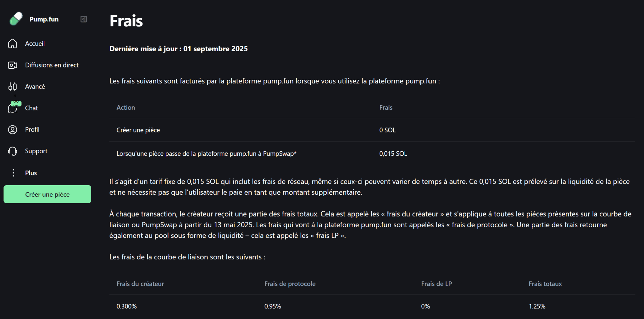This screenshot has height=319, width=644.
Task: Navigate to Profil from the sidebar
Action: point(32,129)
